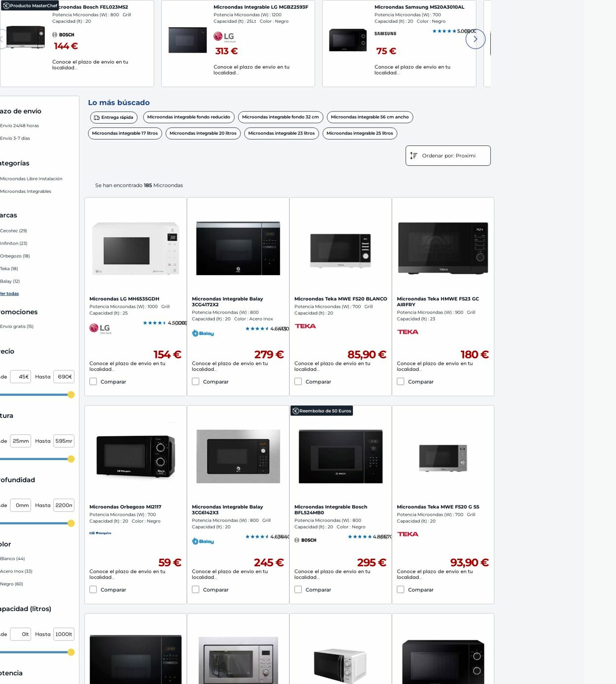Click the Balay logo on 3CG6142X3 card
The image size is (616, 684).
click(203, 541)
